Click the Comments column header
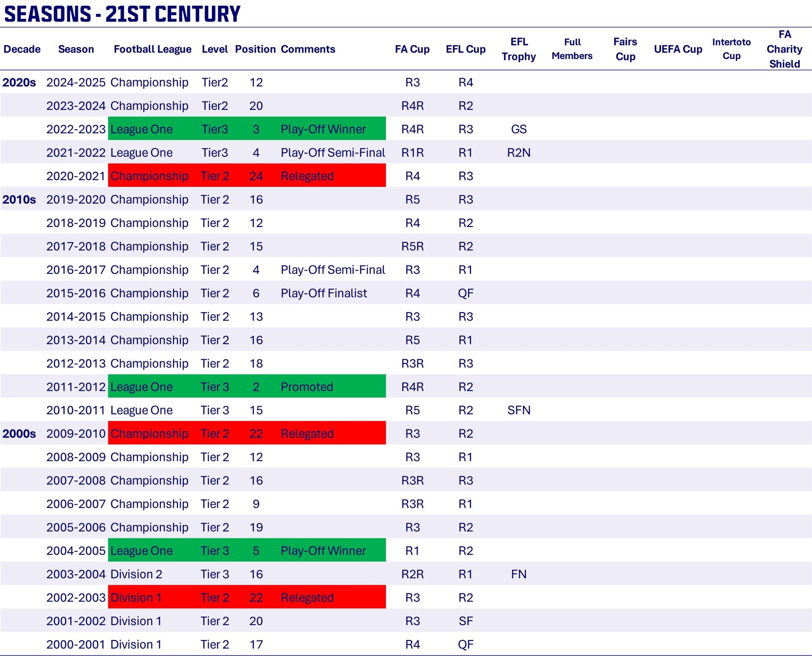The width and height of the screenshot is (812, 656). 308,49
